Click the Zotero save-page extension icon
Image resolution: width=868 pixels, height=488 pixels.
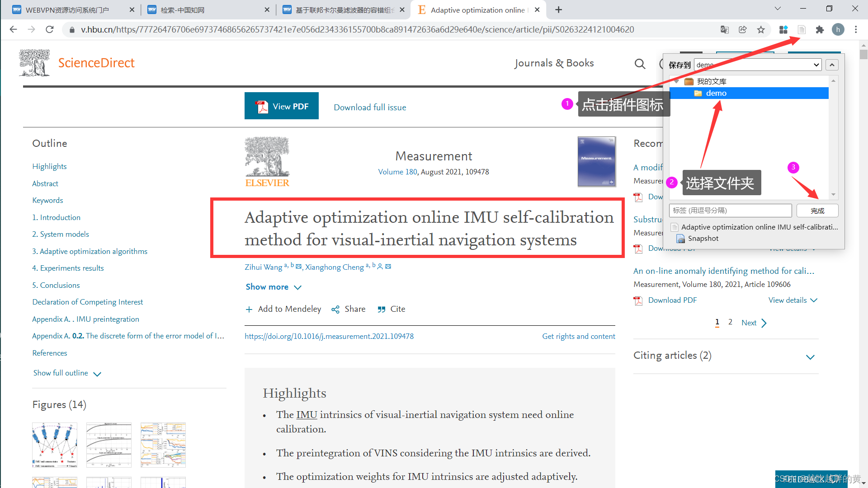click(802, 30)
